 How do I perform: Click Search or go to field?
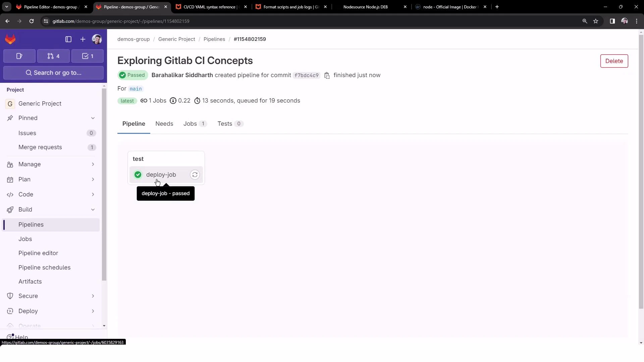(x=54, y=73)
